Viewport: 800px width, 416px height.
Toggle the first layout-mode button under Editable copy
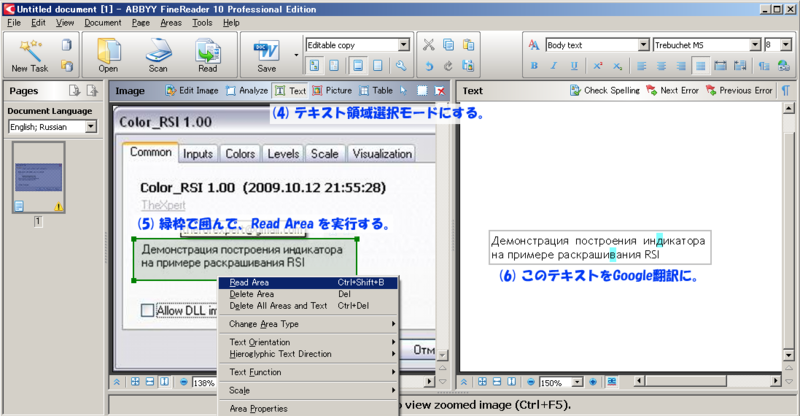coord(314,65)
